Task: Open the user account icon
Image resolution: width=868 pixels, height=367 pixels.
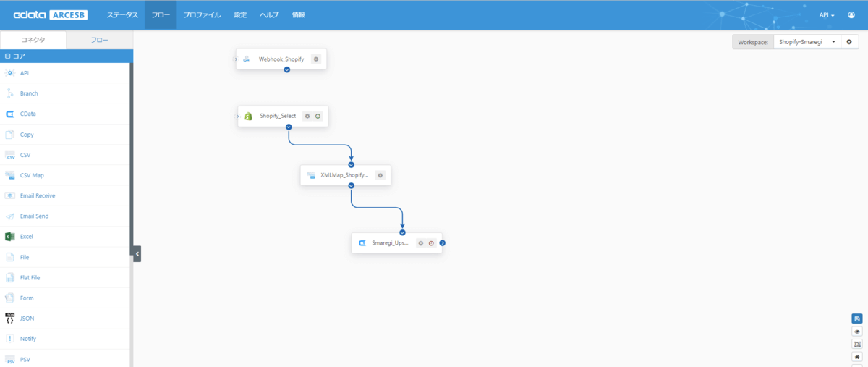Action: (851, 15)
